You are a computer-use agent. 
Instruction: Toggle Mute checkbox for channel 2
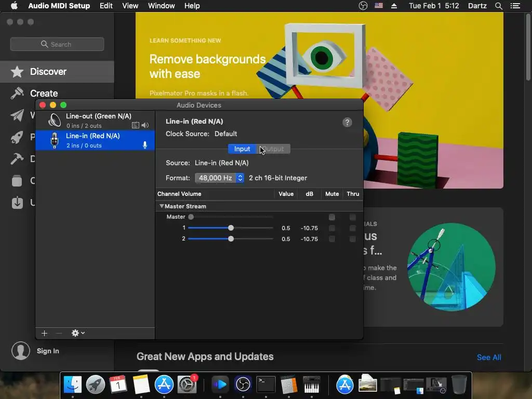[x=332, y=239]
